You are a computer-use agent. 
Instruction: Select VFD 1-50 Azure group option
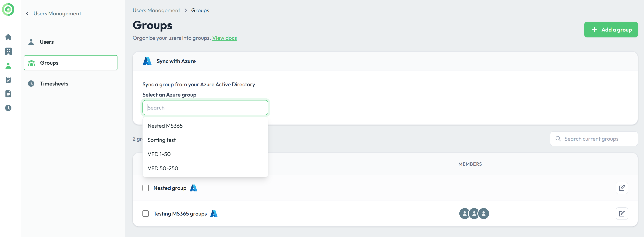(x=159, y=154)
